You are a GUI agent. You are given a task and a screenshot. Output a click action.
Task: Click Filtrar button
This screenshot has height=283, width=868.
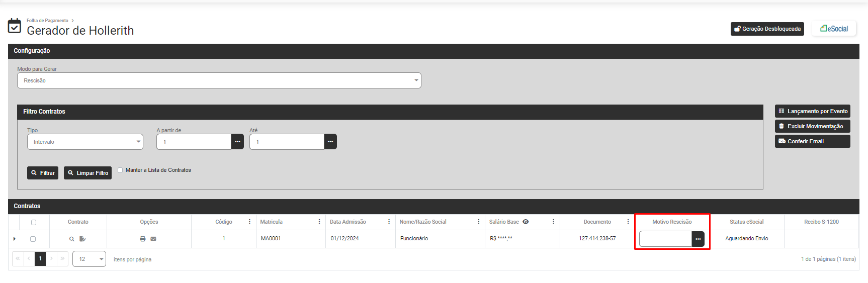(x=43, y=173)
